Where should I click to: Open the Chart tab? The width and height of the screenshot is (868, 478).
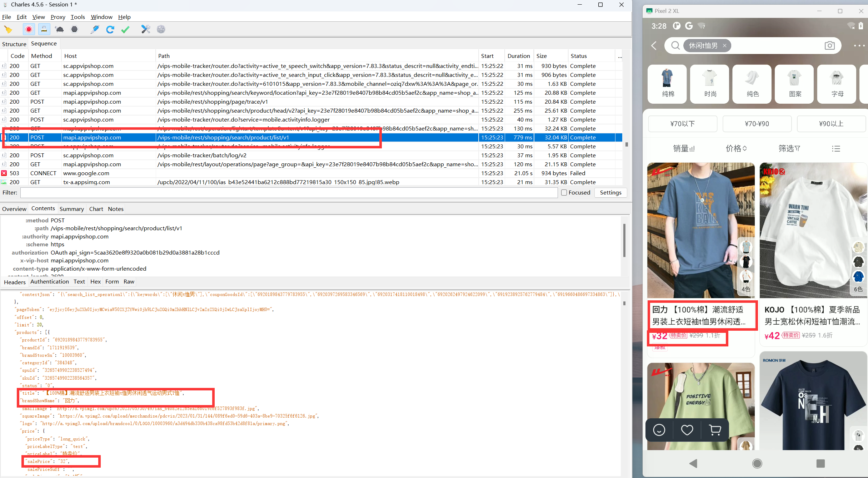tap(96, 209)
